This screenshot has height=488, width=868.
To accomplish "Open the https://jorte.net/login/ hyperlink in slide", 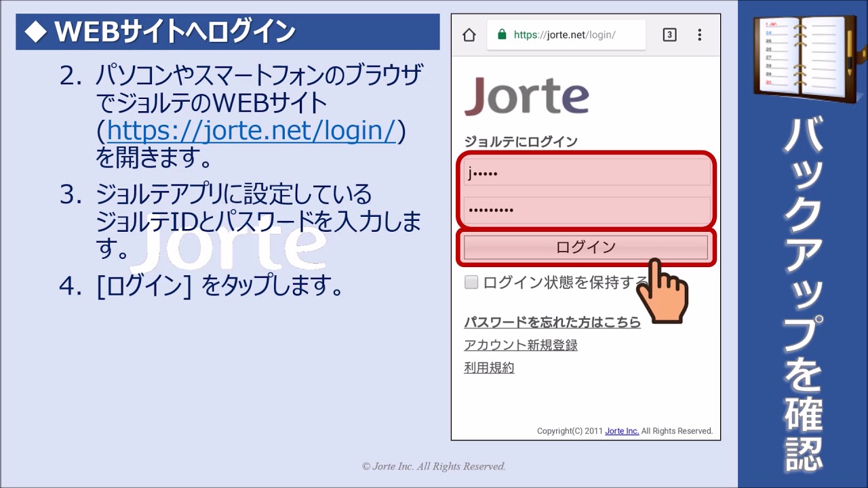I will coord(251,130).
